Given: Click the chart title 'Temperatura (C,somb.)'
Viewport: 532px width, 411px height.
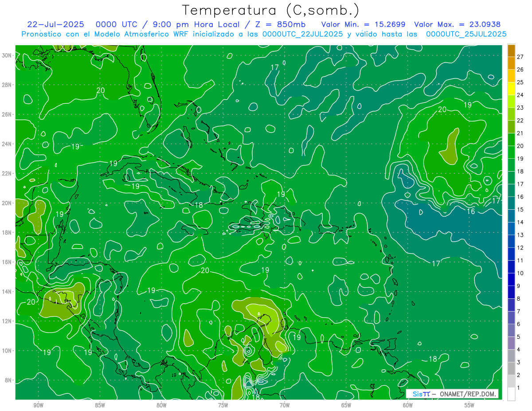Looking at the screenshot, I should point(270,10).
